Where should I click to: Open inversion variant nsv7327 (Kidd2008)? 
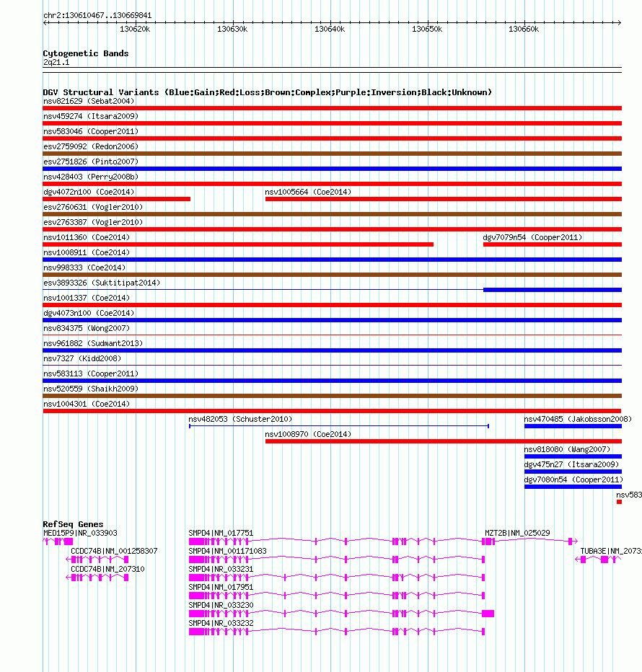pyautogui.click(x=333, y=366)
